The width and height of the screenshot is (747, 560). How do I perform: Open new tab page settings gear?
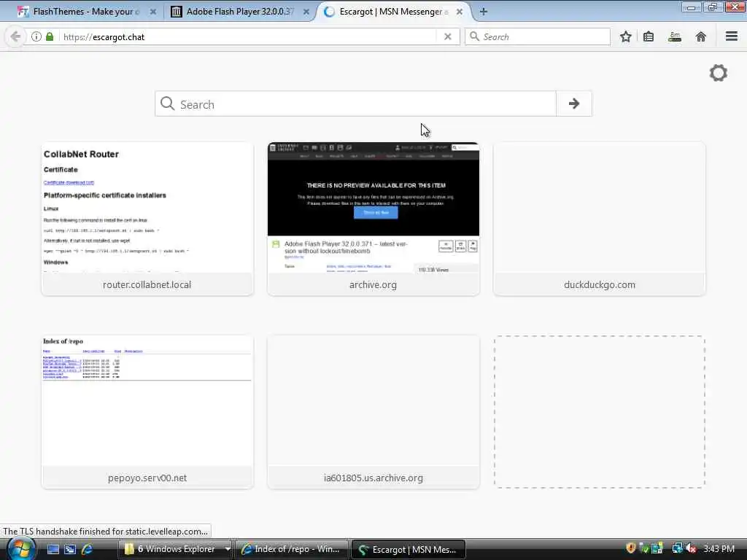[719, 73]
